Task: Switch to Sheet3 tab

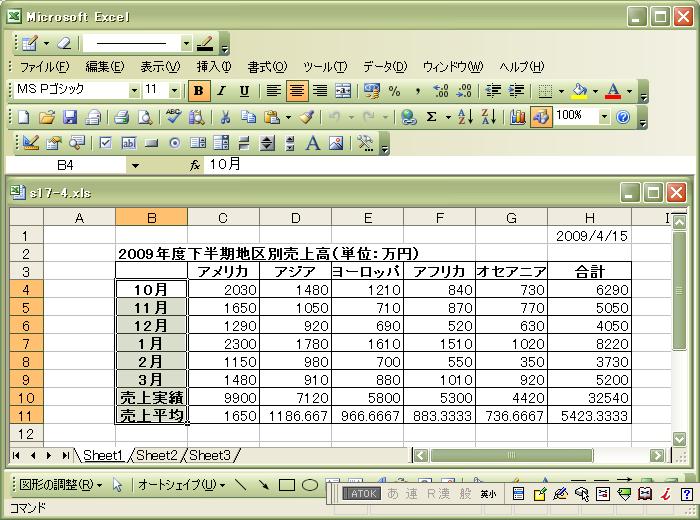Action: (210, 455)
